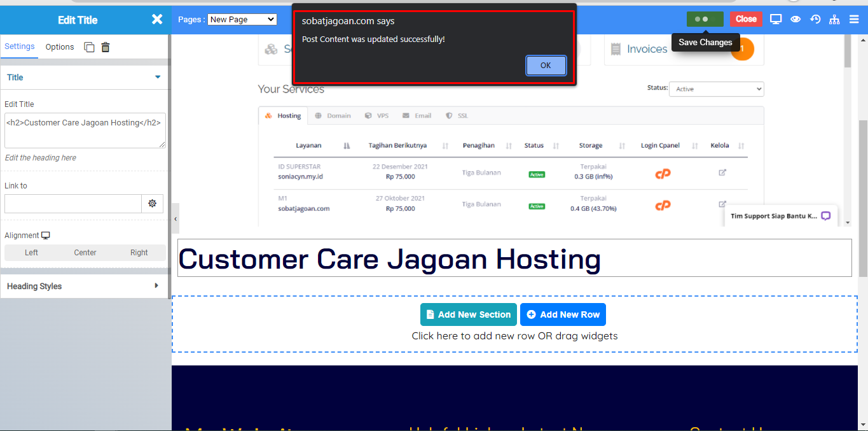Collapse the left editor panel arrow
Image resolution: width=868 pixels, height=431 pixels.
pyautogui.click(x=176, y=219)
